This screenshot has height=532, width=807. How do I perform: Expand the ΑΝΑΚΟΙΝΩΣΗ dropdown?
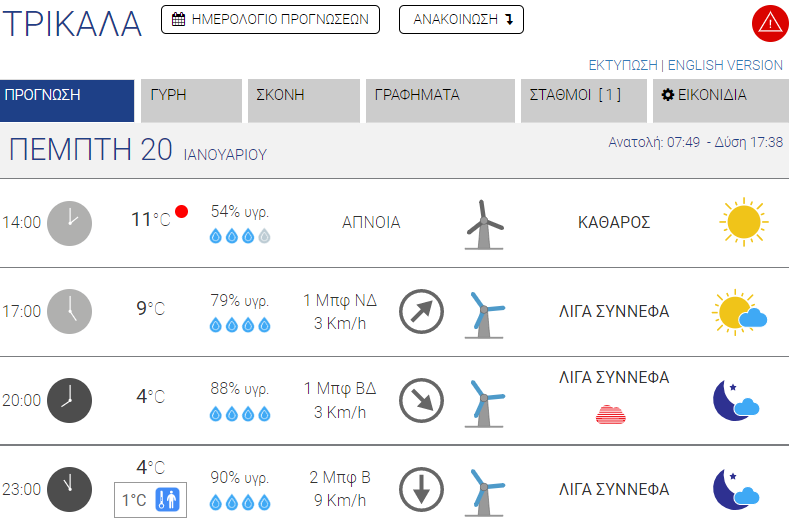pyautogui.click(x=461, y=19)
